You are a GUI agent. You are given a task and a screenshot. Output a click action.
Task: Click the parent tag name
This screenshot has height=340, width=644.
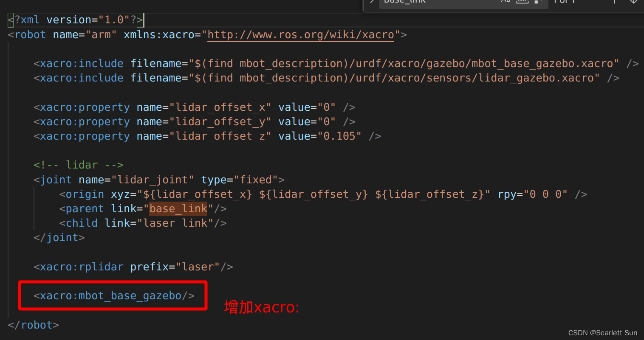click(85, 209)
